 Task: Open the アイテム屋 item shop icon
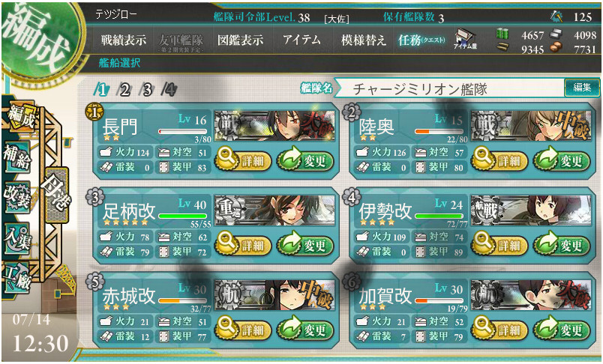coord(465,39)
